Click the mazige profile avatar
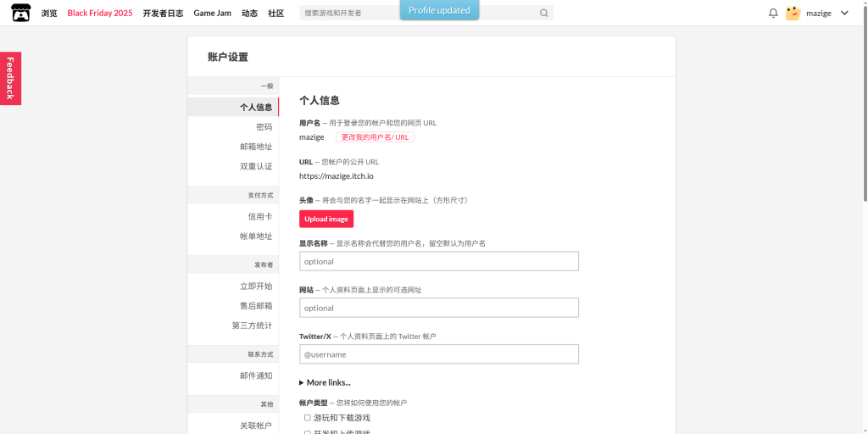Image resolution: width=868 pixels, height=434 pixels. [793, 13]
